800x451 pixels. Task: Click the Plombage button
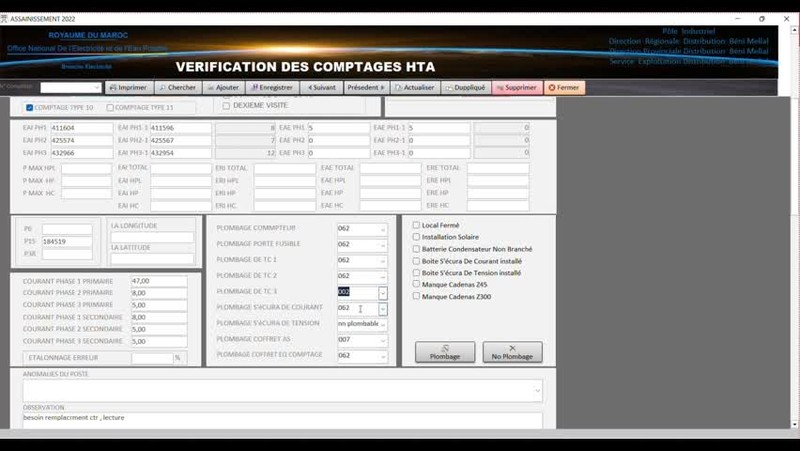(445, 352)
